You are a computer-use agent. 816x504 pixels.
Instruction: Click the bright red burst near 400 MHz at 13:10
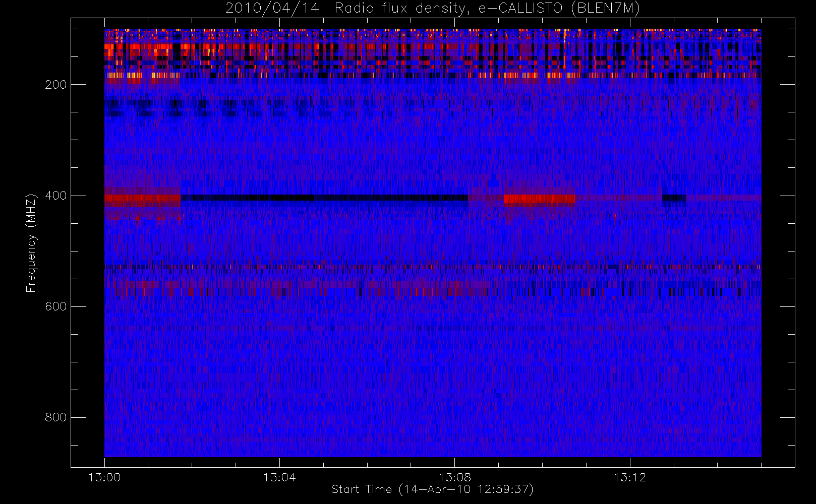pos(539,199)
